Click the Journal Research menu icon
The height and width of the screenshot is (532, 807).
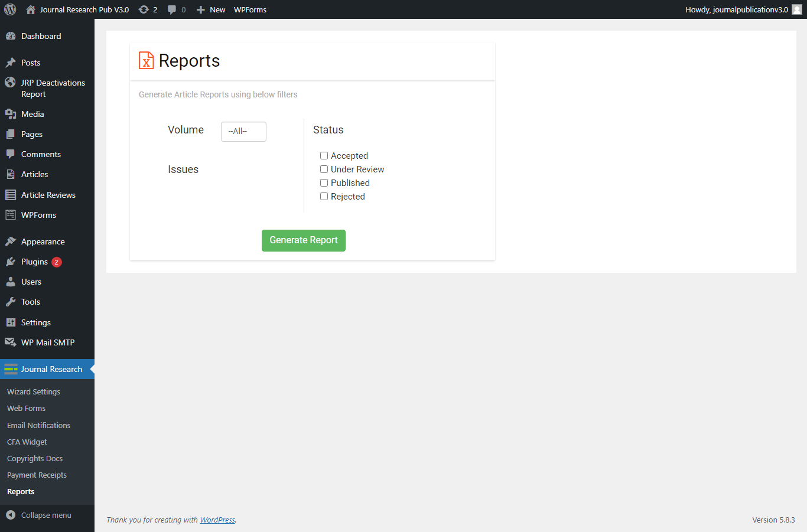click(x=11, y=369)
